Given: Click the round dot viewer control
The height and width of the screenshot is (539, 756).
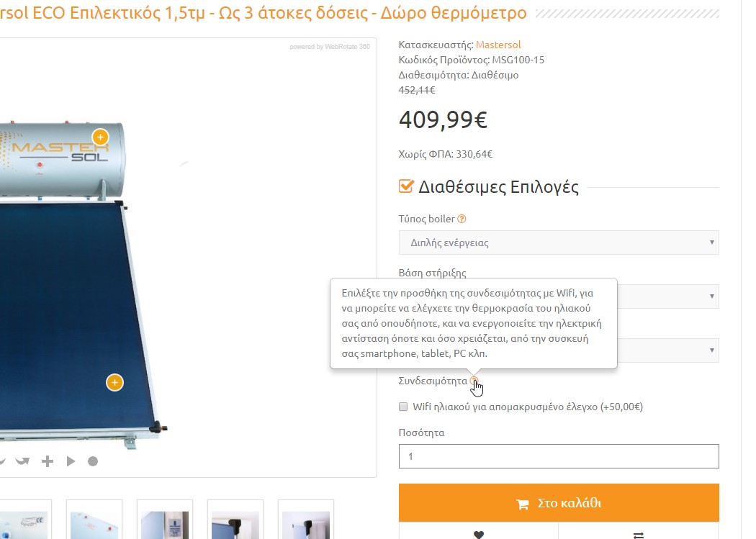Looking at the screenshot, I should (93, 461).
